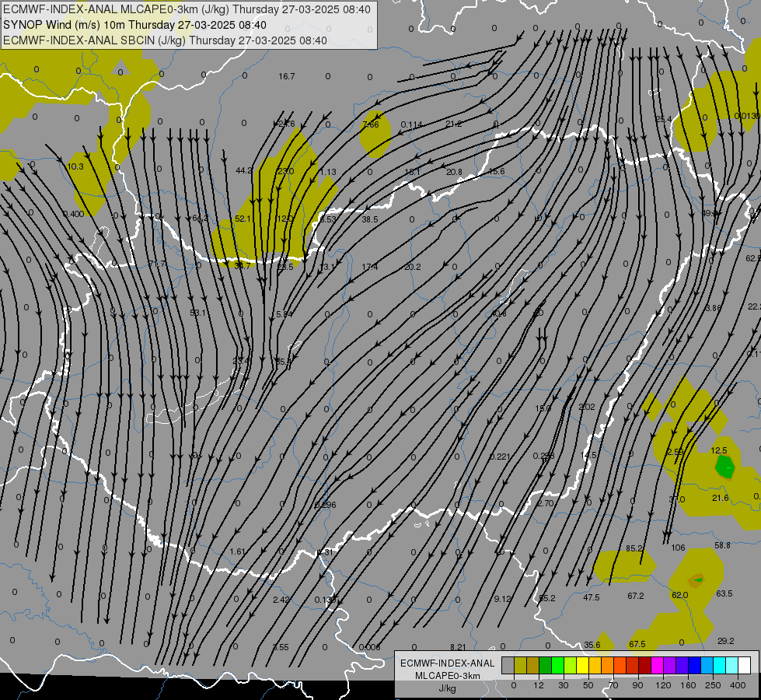Click the legend tick label 160

tap(688, 685)
